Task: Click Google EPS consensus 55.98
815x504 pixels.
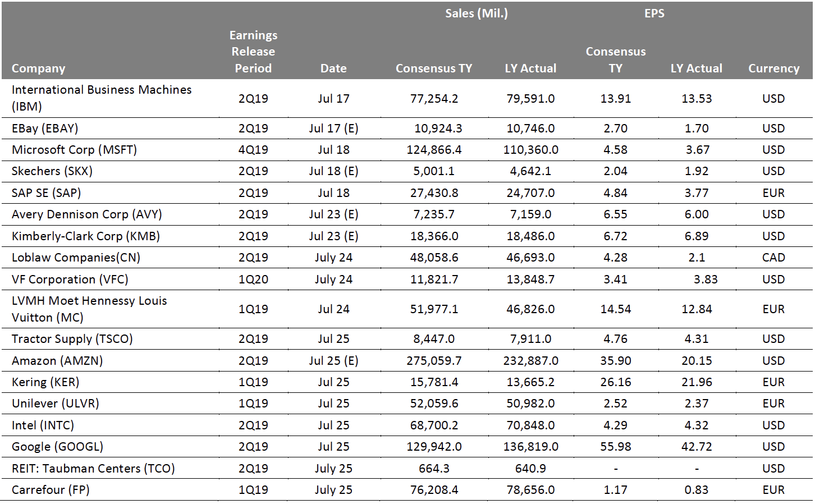Action: (x=615, y=447)
